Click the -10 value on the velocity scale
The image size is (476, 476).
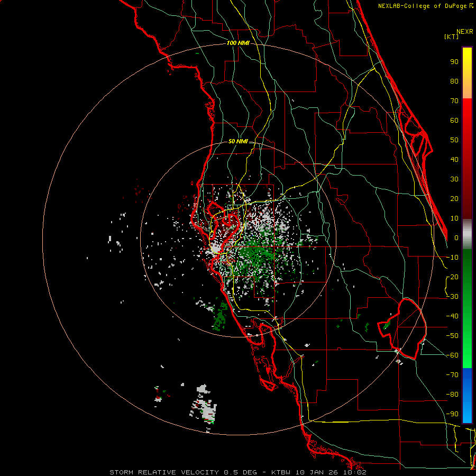pos(452,258)
